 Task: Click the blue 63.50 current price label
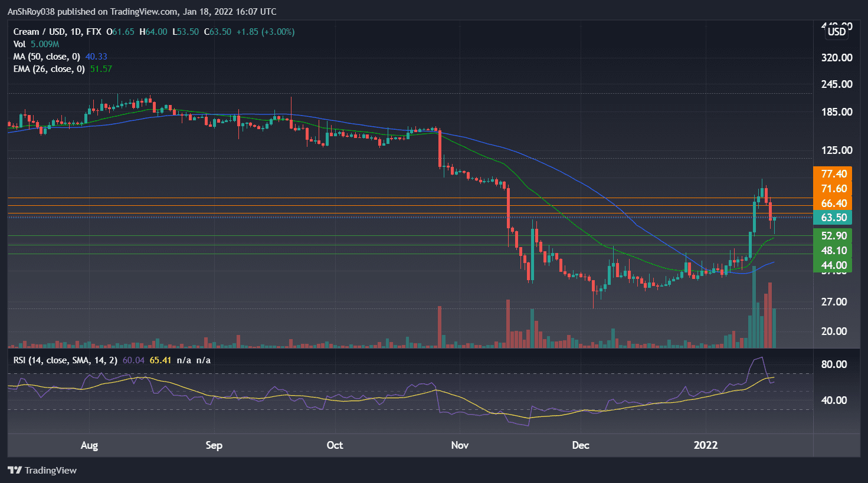833,217
